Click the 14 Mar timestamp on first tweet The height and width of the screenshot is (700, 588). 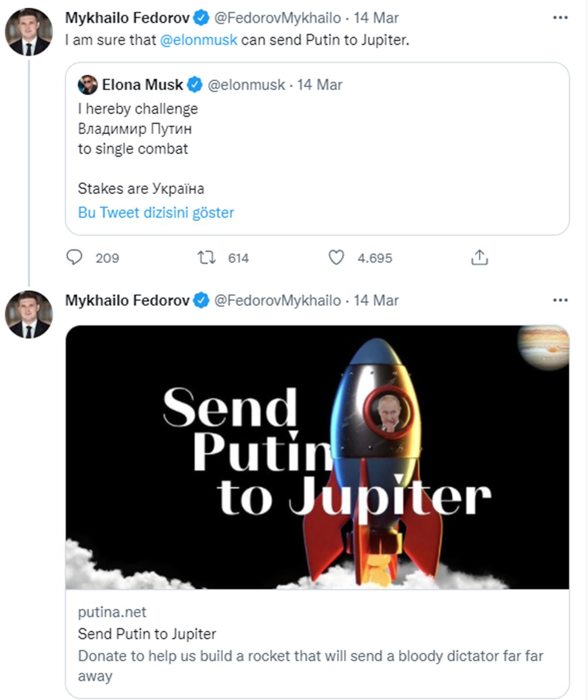coord(376,18)
